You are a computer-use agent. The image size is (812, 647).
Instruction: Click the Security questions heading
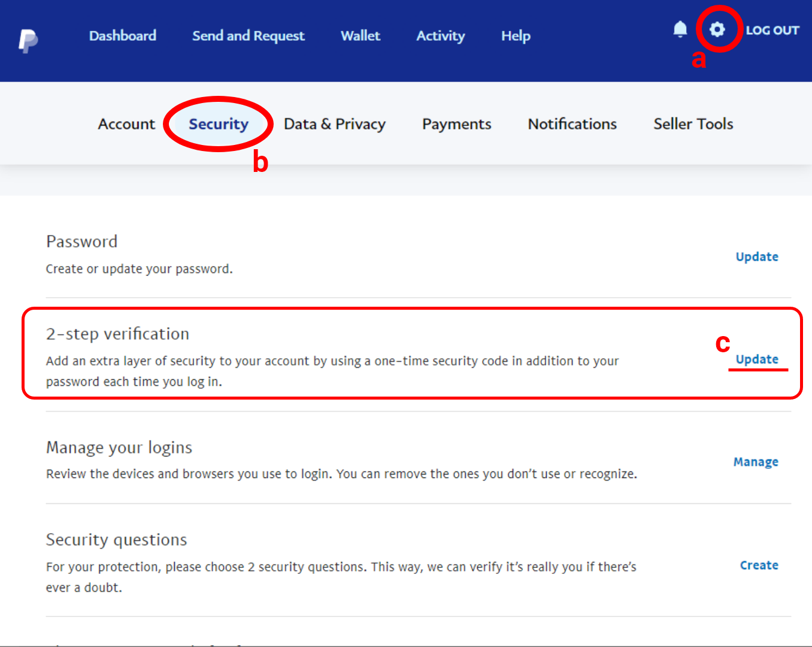pyautogui.click(x=117, y=540)
